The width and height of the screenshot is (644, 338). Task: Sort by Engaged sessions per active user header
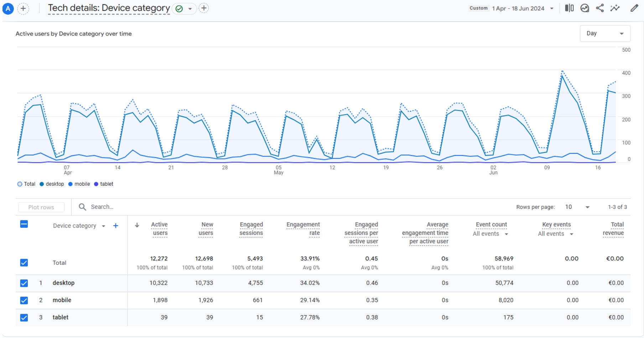click(x=361, y=233)
